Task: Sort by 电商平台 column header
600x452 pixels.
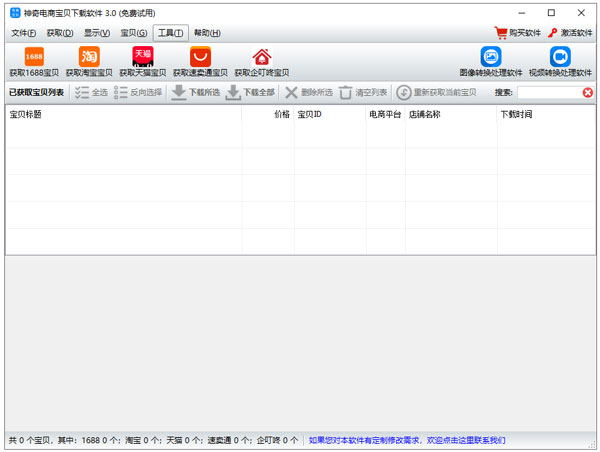Action: (386, 114)
